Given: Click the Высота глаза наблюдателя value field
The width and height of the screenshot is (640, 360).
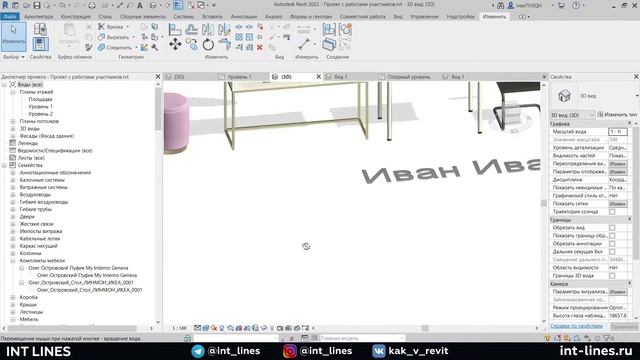Looking at the screenshot, I should 618,316.
